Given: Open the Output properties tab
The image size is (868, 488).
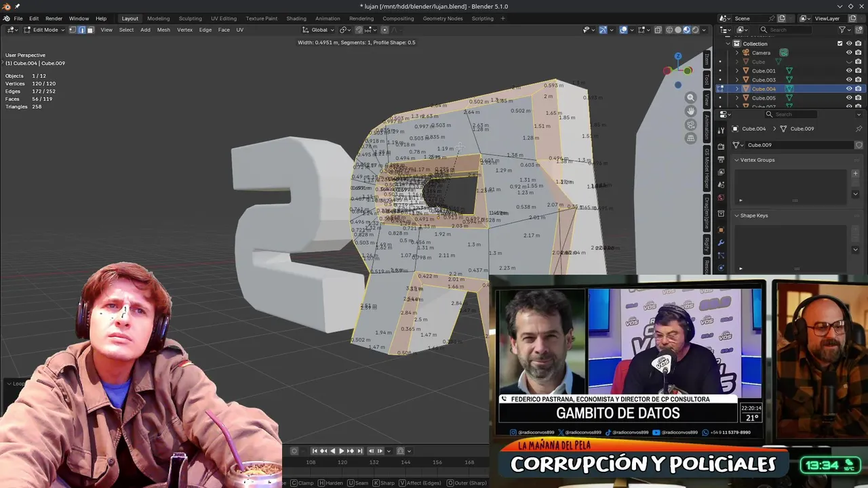Looking at the screenshot, I should coord(721,159).
